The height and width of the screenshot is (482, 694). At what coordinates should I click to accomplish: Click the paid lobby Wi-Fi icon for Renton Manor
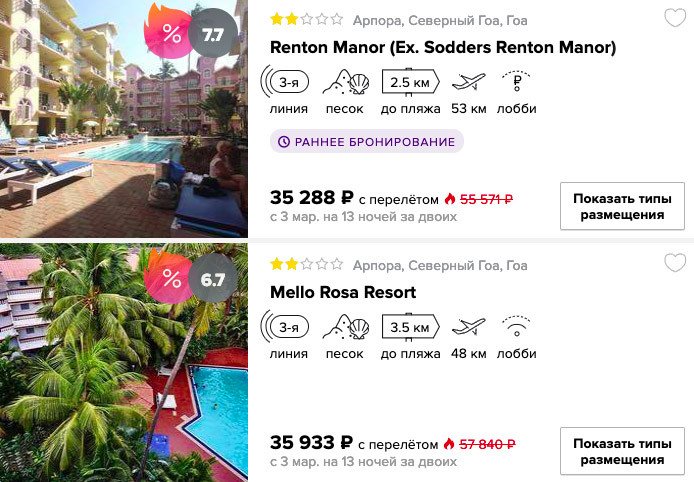(x=517, y=81)
